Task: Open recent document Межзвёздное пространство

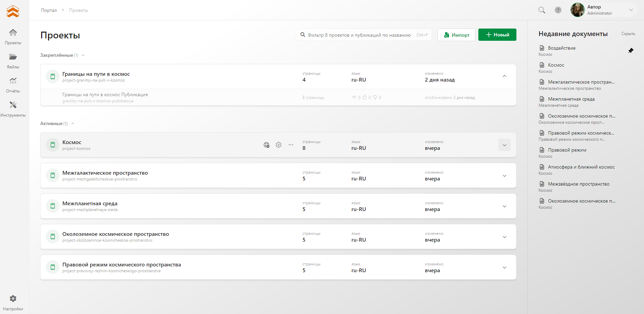Action: (579, 184)
